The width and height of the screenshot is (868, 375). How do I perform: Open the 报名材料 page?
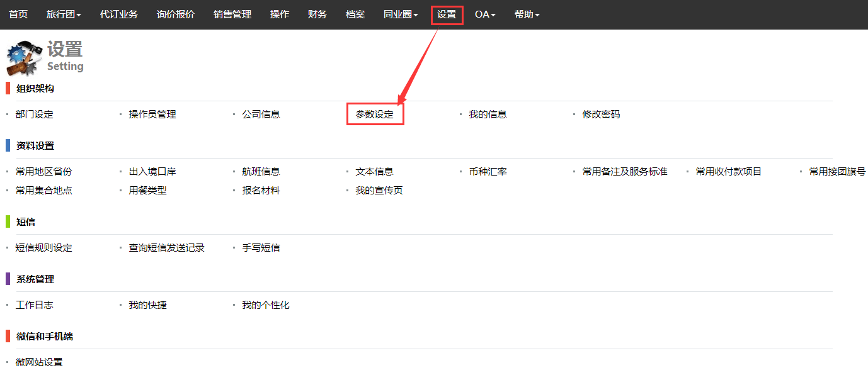261,191
